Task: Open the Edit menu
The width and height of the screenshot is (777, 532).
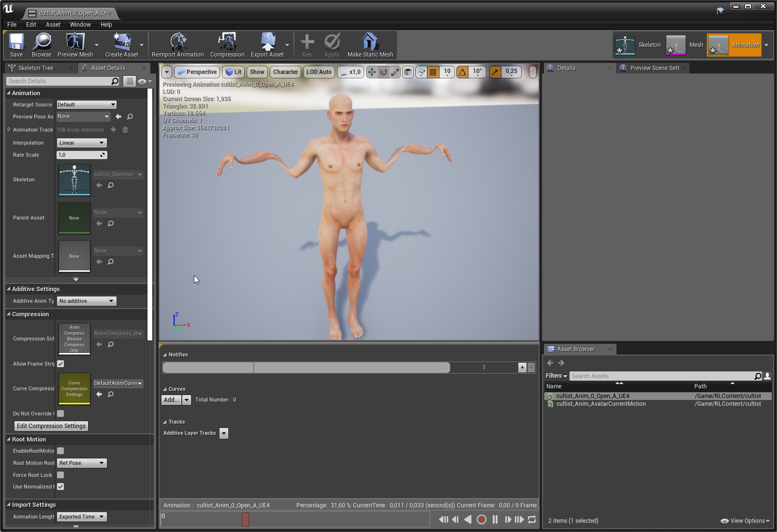Action: [x=31, y=25]
